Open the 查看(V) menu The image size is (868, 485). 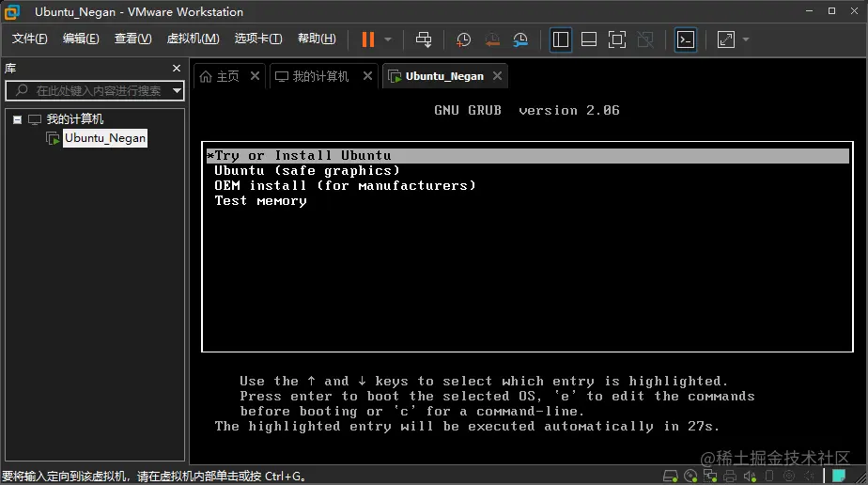(x=132, y=39)
